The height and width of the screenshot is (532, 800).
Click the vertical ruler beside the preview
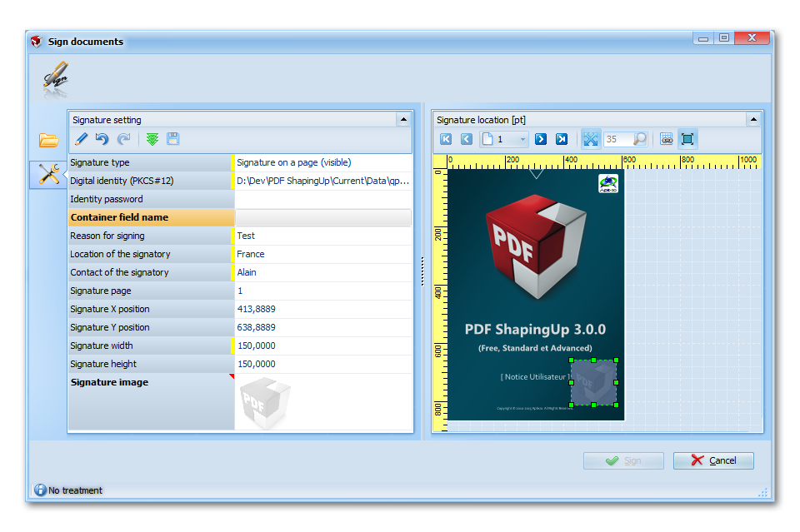440,301
